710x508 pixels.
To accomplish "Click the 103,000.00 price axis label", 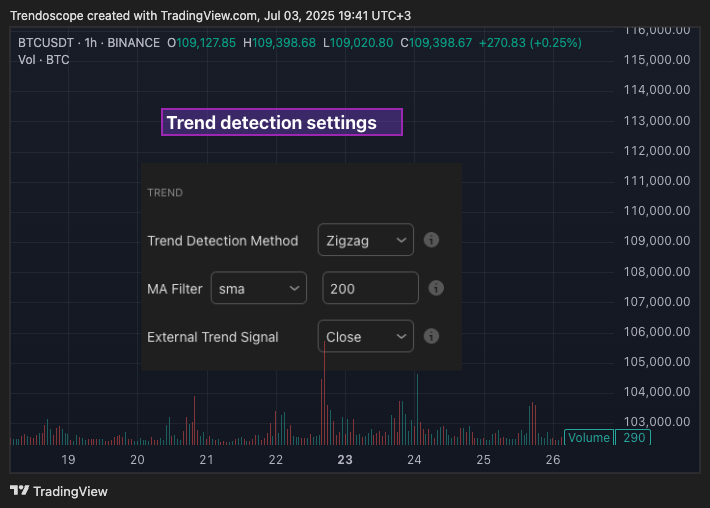I will pyautogui.click(x=657, y=422).
